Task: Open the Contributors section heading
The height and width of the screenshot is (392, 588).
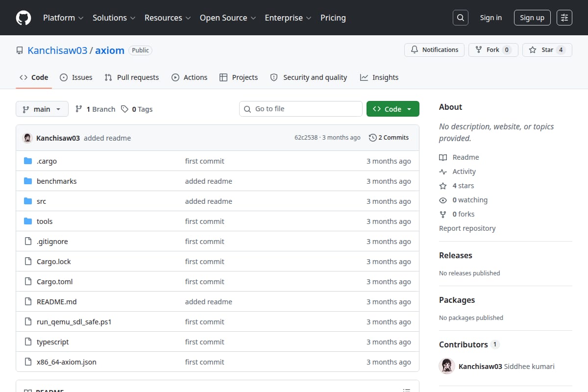Action: [x=469, y=344]
